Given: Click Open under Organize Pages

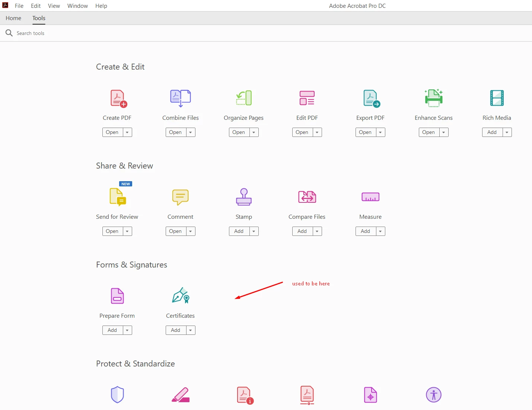Looking at the screenshot, I should tap(239, 132).
